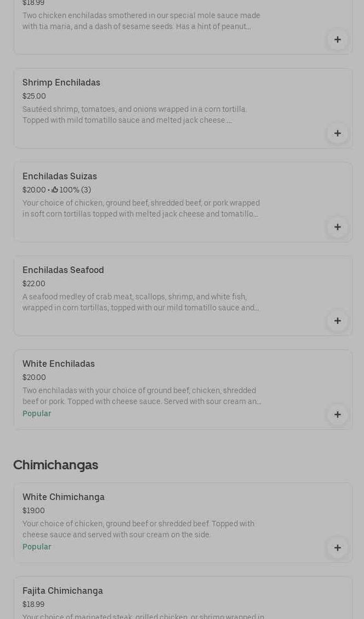
Task: Click the $25.00 price of Shrimp Enchiladas
Action: pos(34,96)
